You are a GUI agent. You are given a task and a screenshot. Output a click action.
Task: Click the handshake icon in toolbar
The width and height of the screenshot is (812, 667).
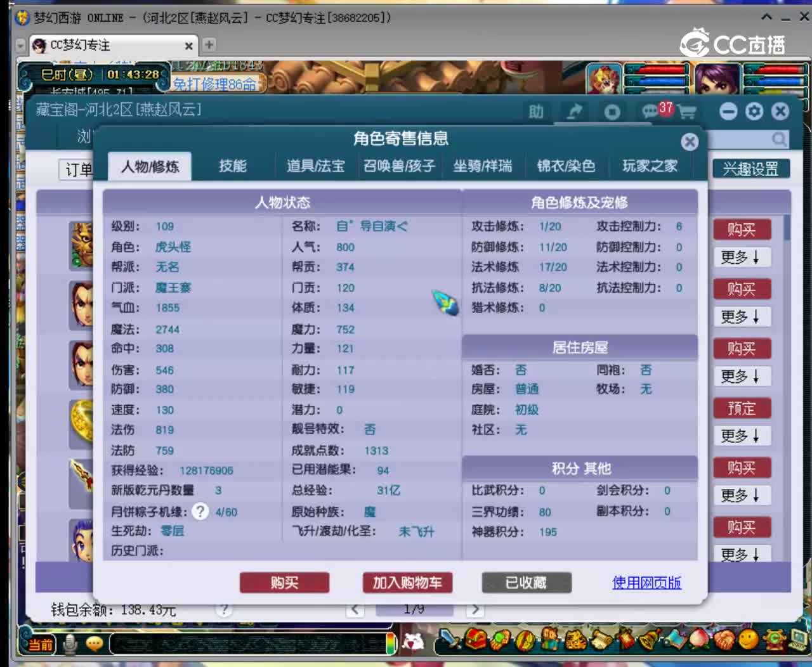pyautogui.click(x=724, y=639)
